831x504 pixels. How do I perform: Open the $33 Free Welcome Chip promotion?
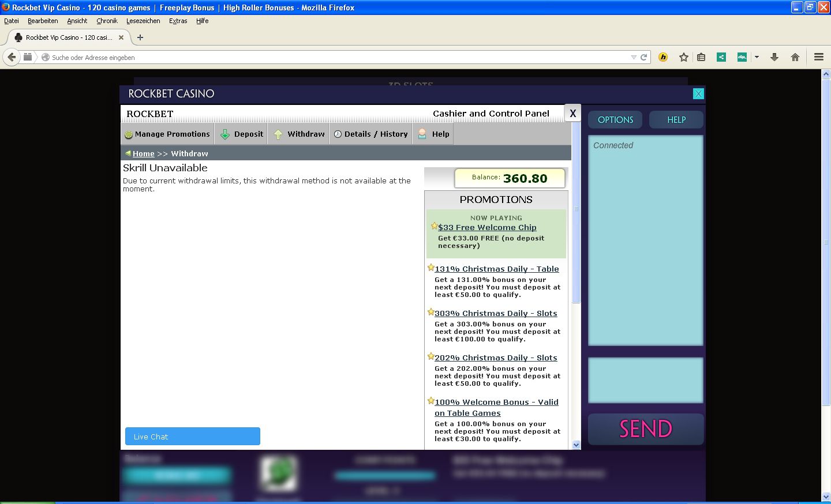click(x=487, y=227)
